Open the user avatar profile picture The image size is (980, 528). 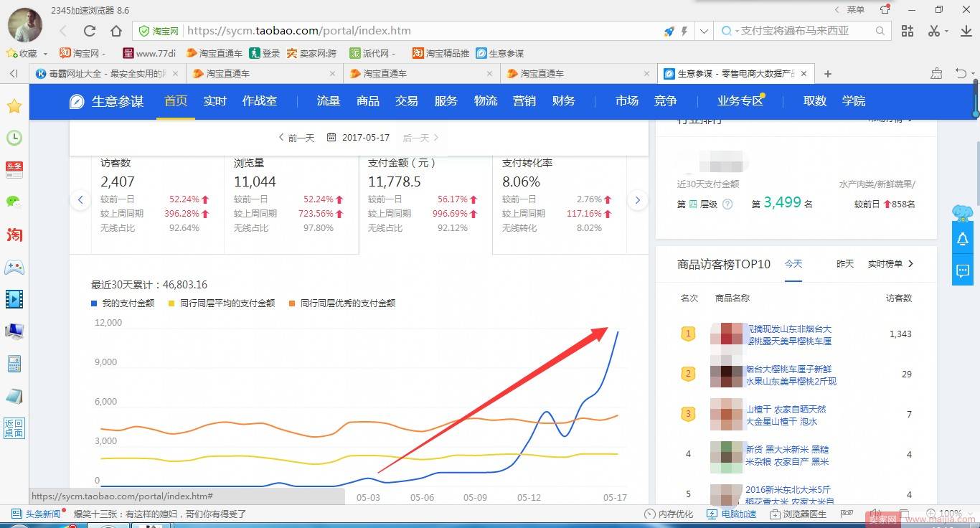pos(25,24)
